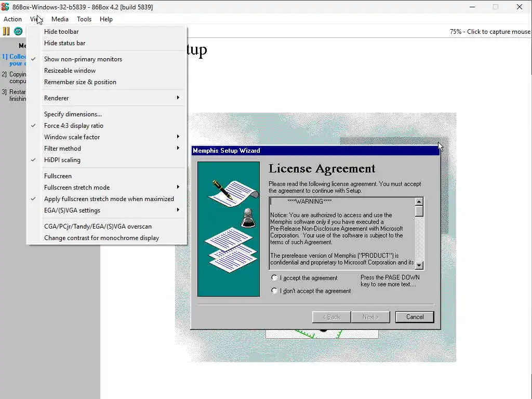Click license text scroll up arrow
This screenshot has width=532, height=399.
pyautogui.click(x=419, y=202)
